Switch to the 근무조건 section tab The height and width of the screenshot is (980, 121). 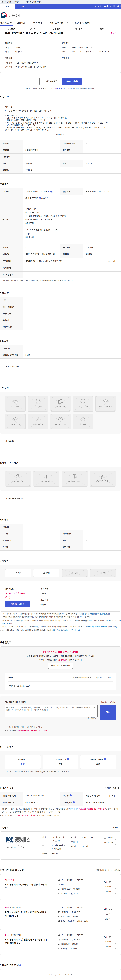click(34, 29)
